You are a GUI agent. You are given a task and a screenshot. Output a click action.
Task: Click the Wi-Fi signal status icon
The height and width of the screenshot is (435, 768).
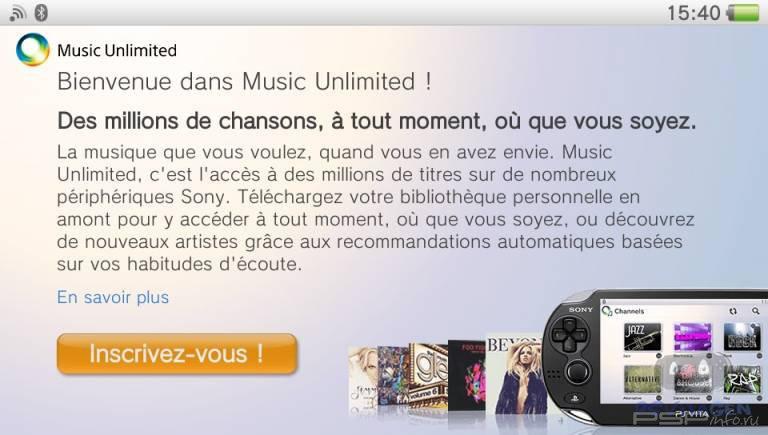pyautogui.click(x=17, y=13)
